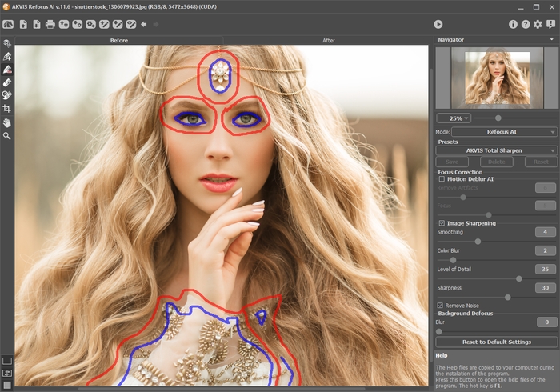Click the Color Blur slider handle
The image size is (560, 392).
pyautogui.click(x=453, y=260)
